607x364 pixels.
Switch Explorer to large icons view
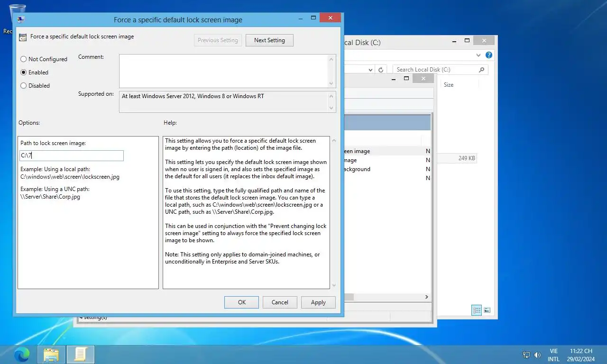pyautogui.click(x=487, y=310)
